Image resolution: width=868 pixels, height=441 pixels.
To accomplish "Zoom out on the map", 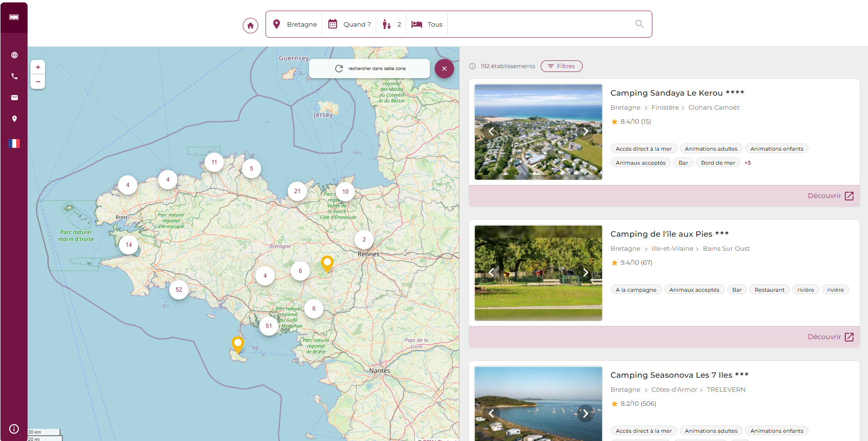I will click(x=38, y=82).
